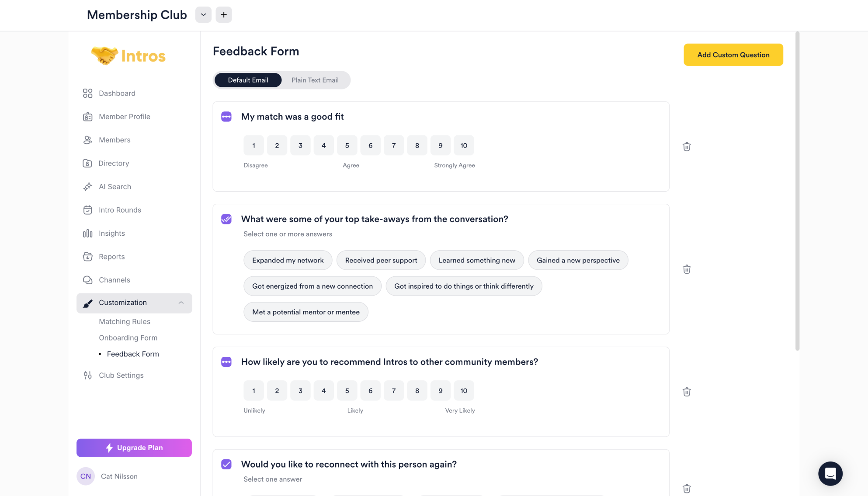The width and height of the screenshot is (868, 496).
Task: Click the plus button beside Membership Club
Action: click(x=224, y=15)
